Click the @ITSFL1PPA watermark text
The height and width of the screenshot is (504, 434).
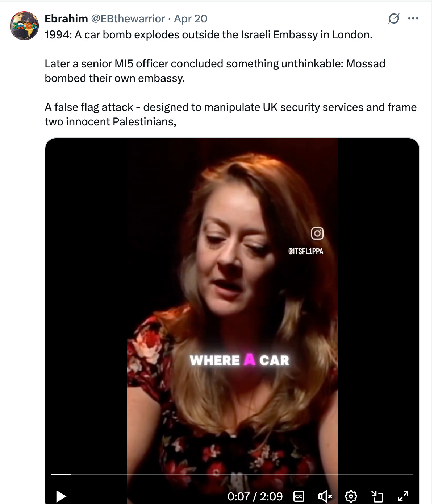pos(306,251)
